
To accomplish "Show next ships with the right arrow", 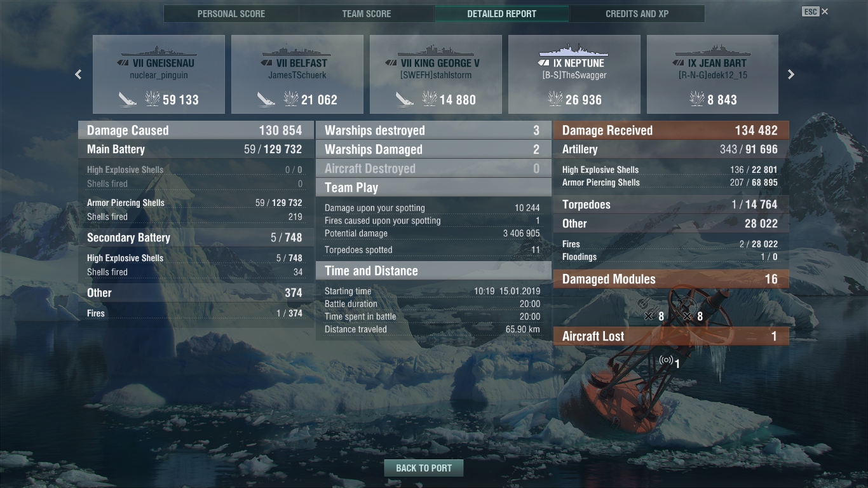I will 791,74.
